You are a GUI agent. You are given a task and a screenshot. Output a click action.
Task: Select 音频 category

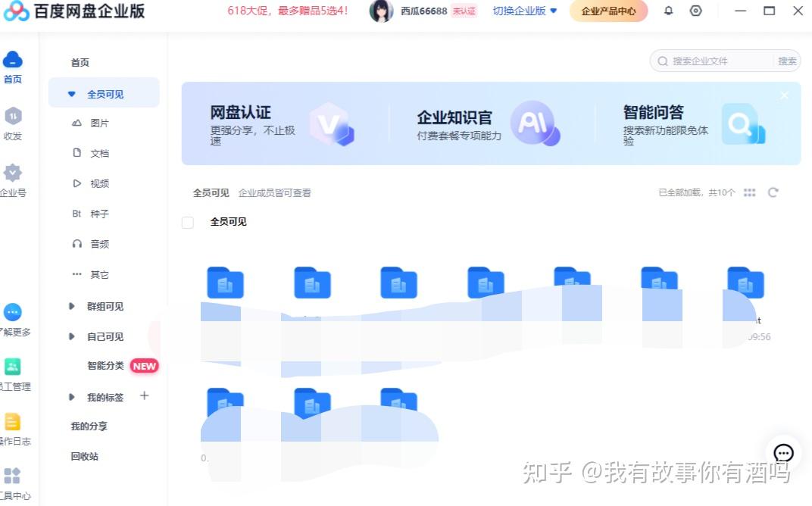99,244
